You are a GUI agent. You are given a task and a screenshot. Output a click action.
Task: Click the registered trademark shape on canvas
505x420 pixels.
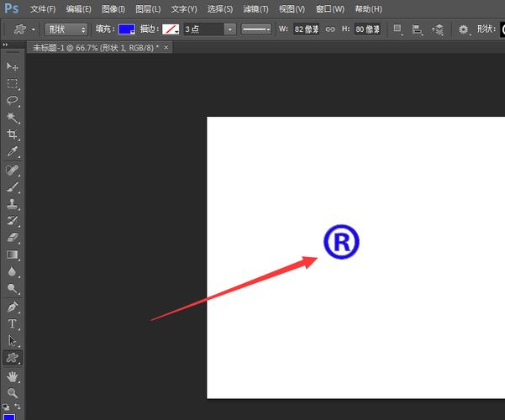(341, 242)
